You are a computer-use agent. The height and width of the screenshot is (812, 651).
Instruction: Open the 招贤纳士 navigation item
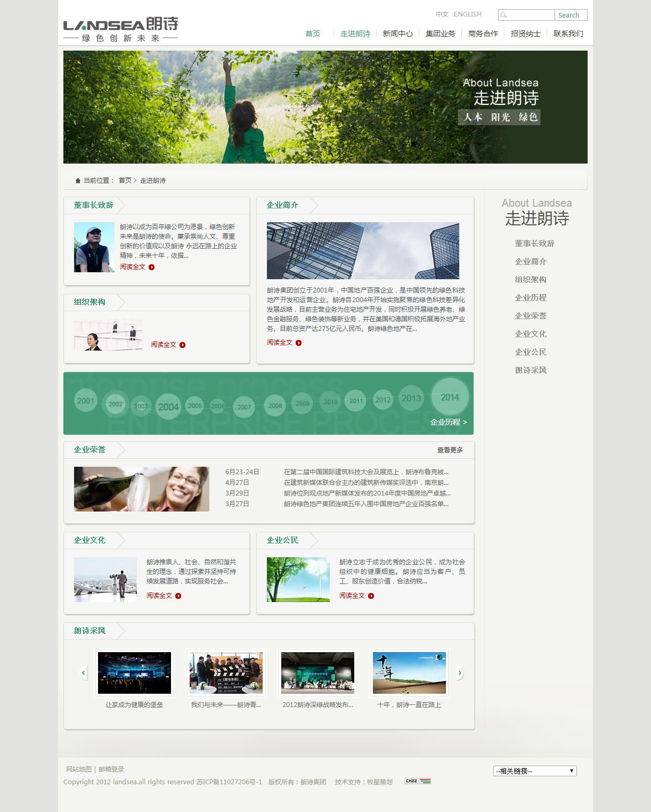click(525, 33)
